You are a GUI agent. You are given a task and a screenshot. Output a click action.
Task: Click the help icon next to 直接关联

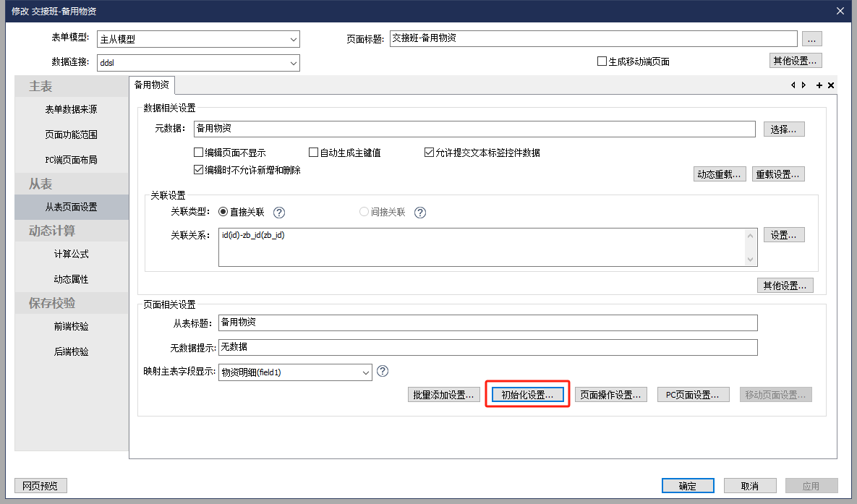(279, 213)
